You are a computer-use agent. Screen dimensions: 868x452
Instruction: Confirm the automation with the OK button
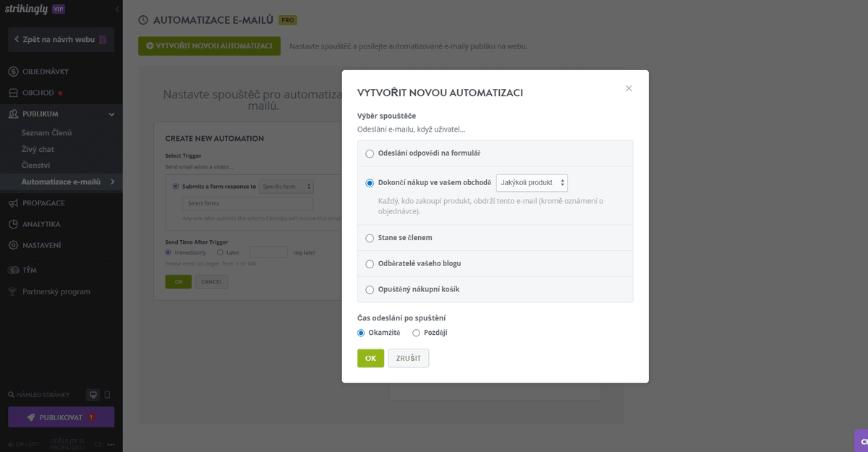point(370,358)
